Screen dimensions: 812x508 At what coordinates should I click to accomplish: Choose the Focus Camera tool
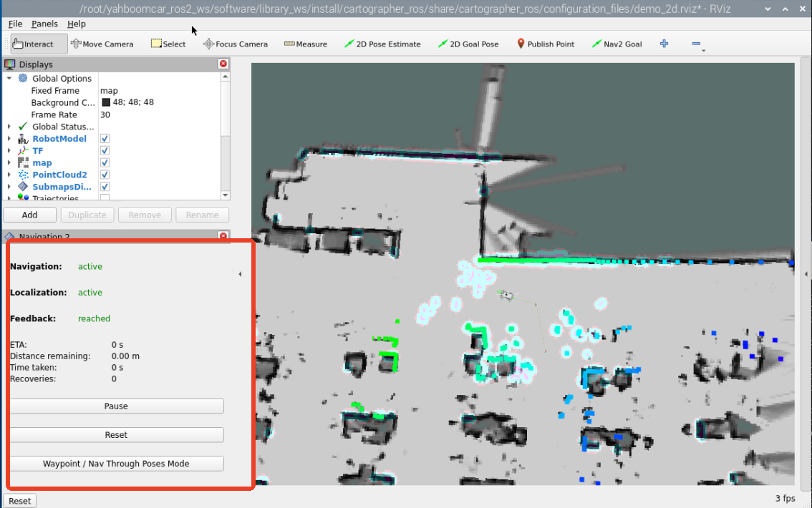tap(235, 44)
